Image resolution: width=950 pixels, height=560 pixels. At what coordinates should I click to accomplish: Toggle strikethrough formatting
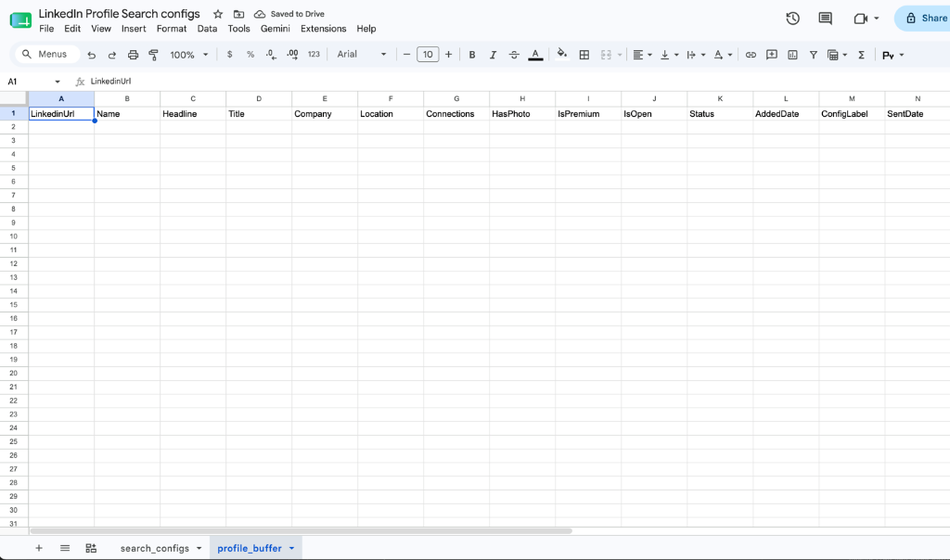pyautogui.click(x=514, y=55)
